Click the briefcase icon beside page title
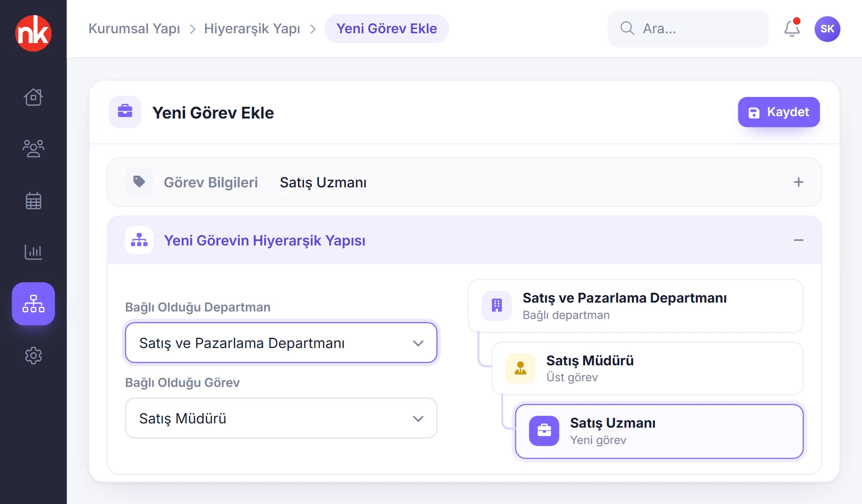The width and height of the screenshot is (862, 504). coord(125,112)
